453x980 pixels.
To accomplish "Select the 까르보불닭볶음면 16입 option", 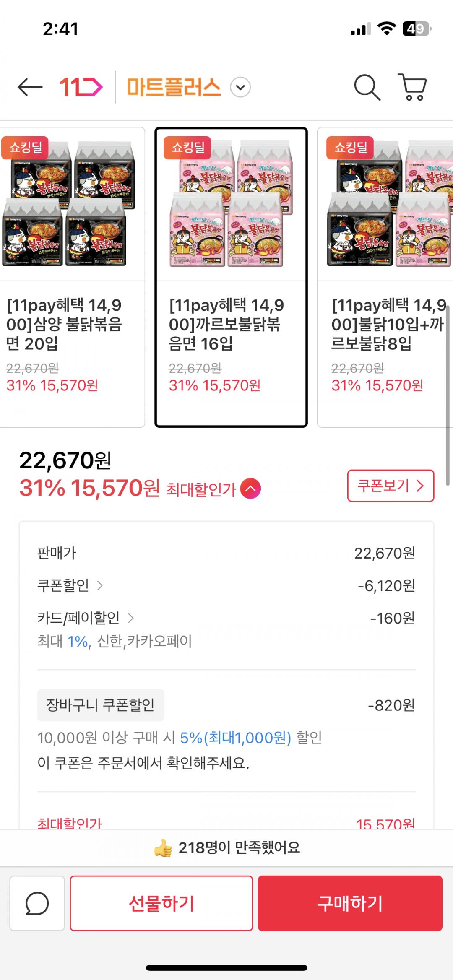I will pyautogui.click(x=231, y=277).
